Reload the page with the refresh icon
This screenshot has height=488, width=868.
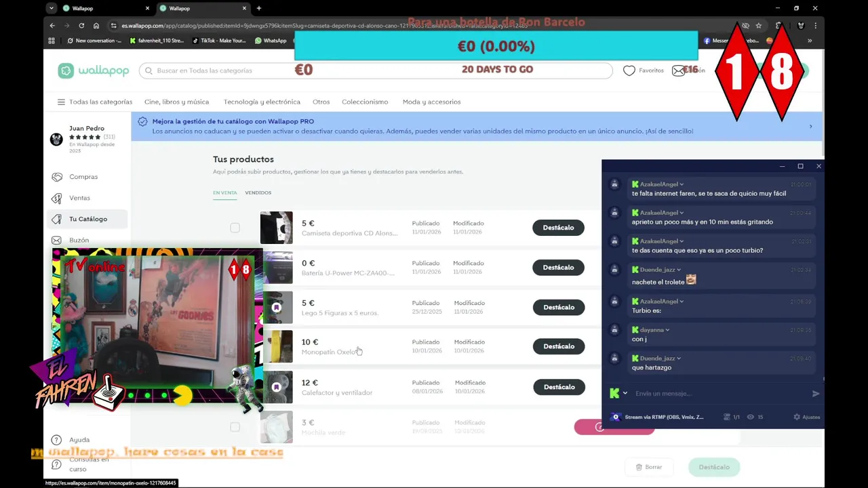81,25
